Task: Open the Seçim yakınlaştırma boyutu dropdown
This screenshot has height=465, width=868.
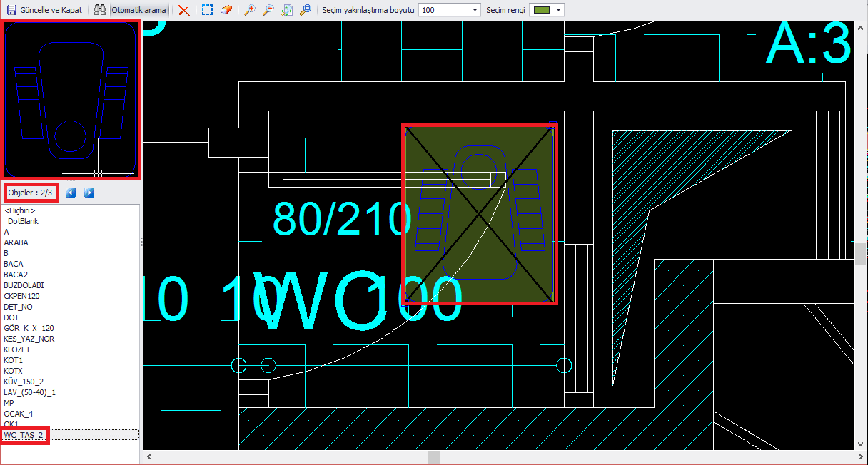Action: [x=475, y=10]
